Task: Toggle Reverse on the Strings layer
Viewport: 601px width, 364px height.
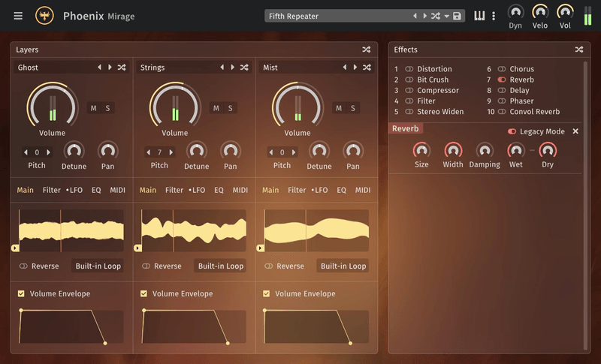Action: point(146,266)
